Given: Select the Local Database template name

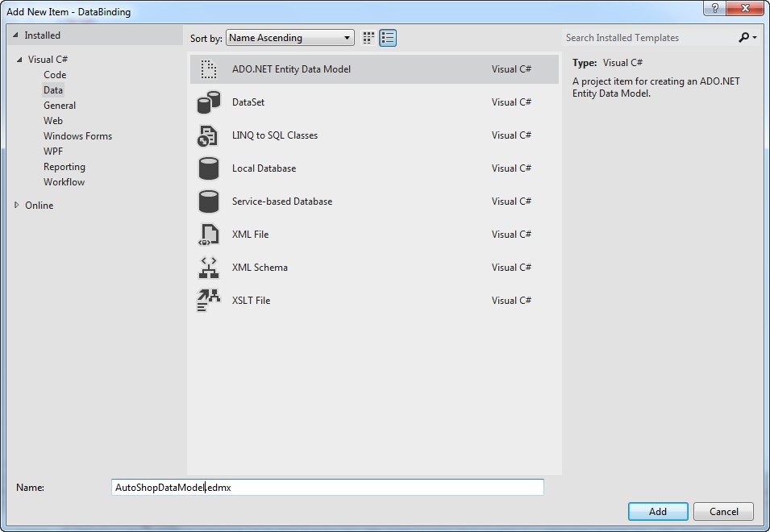Looking at the screenshot, I should (x=264, y=168).
